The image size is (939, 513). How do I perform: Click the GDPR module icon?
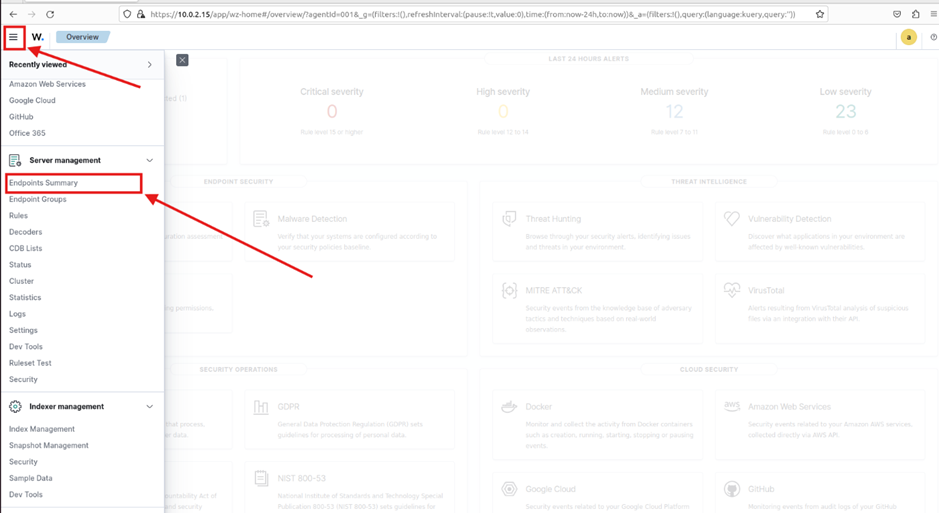pyautogui.click(x=261, y=407)
